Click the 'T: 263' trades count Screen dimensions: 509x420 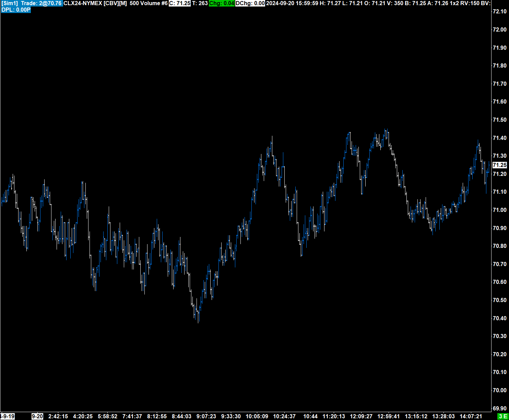tap(200, 3)
